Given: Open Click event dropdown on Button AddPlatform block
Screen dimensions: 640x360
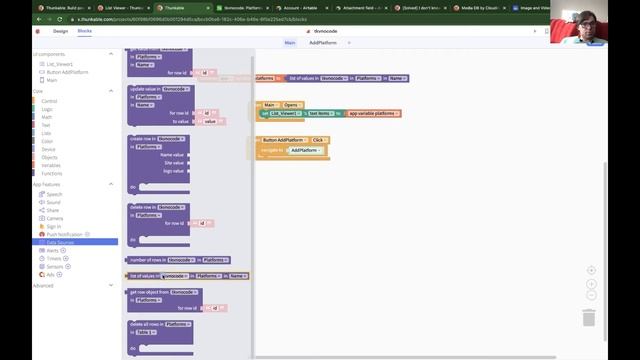Looking at the screenshot, I should pyautogui.click(x=319, y=140).
